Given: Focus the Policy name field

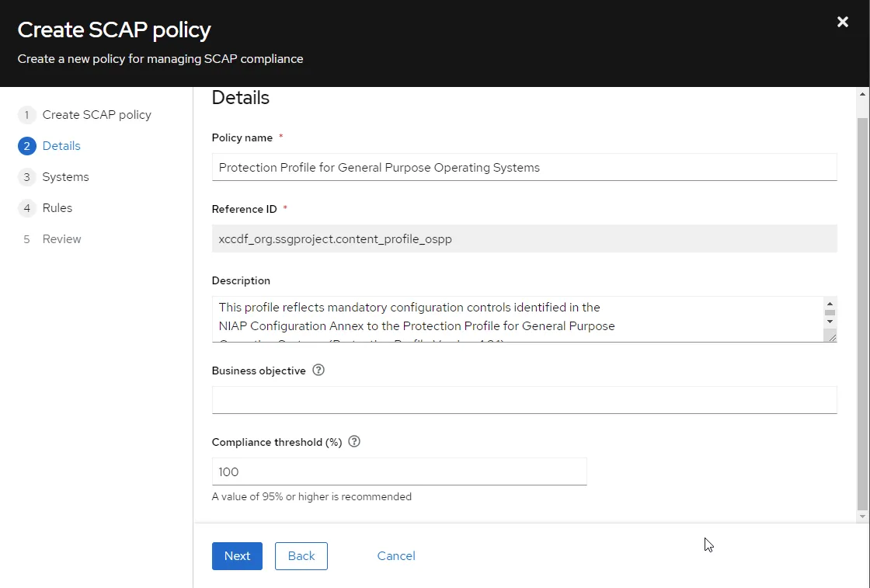Looking at the screenshot, I should 524,167.
